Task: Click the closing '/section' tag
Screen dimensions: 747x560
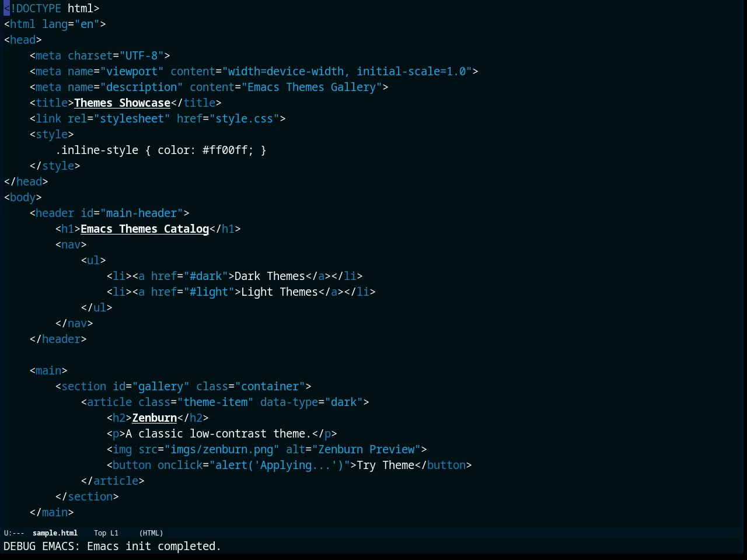Action: coord(87,497)
